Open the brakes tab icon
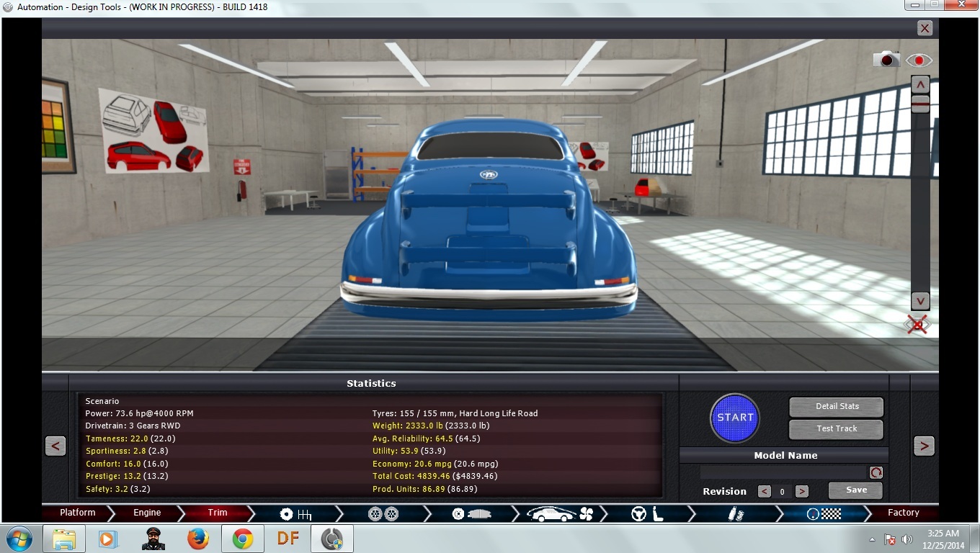This screenshot has width=980, height=553. (x=473, y=513)
